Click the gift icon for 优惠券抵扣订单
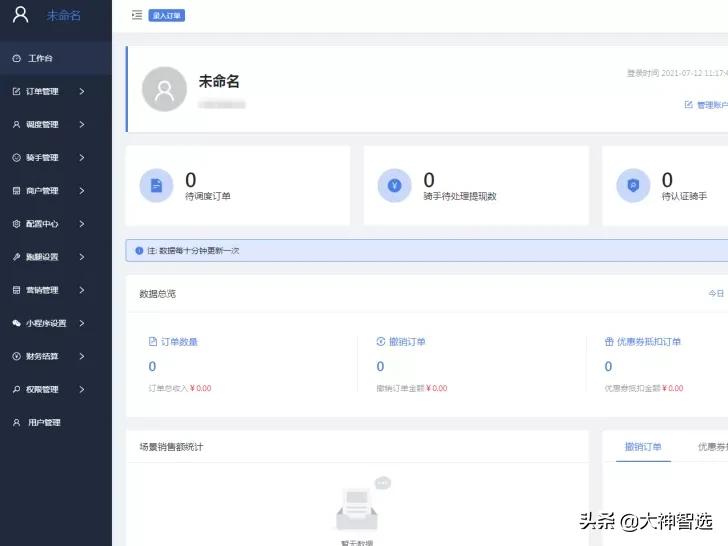The width and height of the screenshot is (728, 546). tap(609, 342)
